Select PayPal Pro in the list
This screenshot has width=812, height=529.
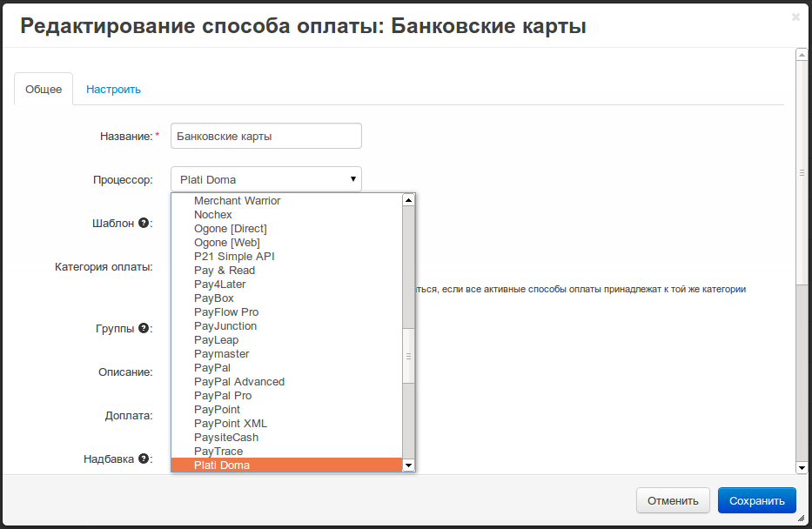click(x=223, y=396)
